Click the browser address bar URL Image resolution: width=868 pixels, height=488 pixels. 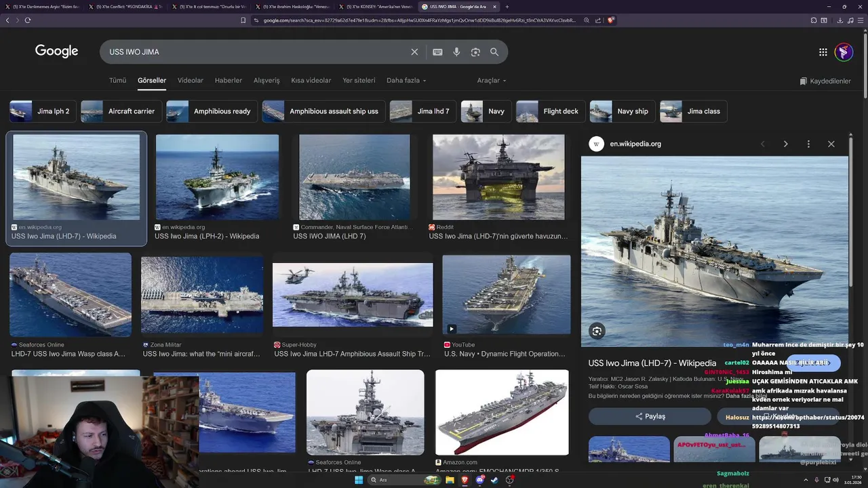(x=419, y=20)
